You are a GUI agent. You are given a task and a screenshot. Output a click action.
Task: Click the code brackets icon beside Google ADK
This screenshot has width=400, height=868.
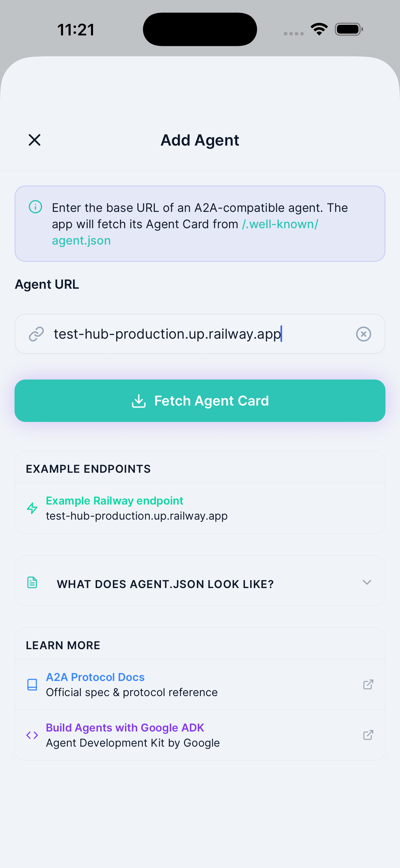click(32, 735)
